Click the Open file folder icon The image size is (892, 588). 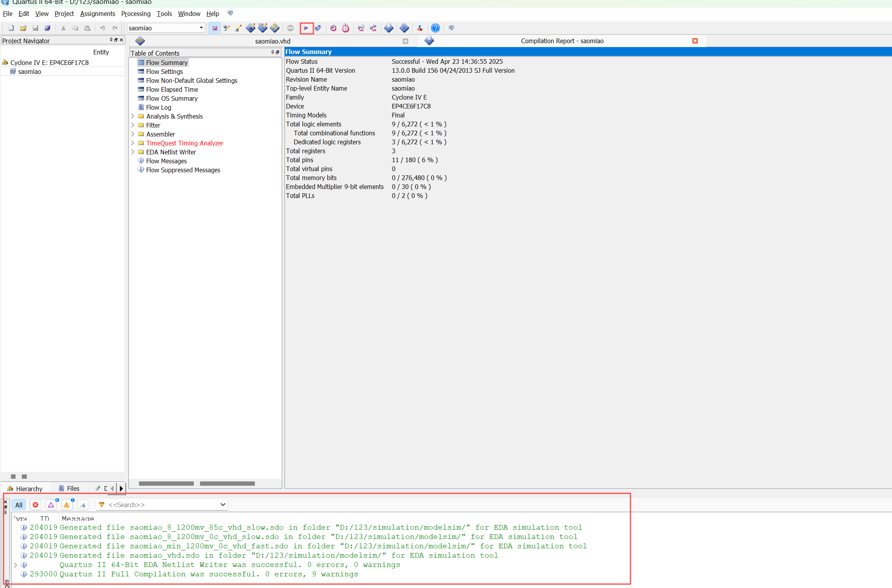coord(23,28)
